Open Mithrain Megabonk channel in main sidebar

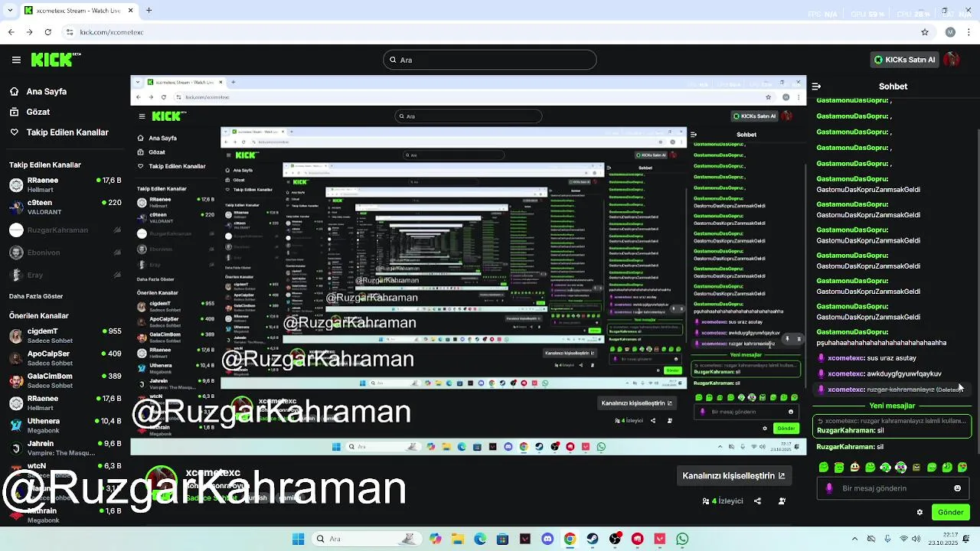[x=65, y=515]
